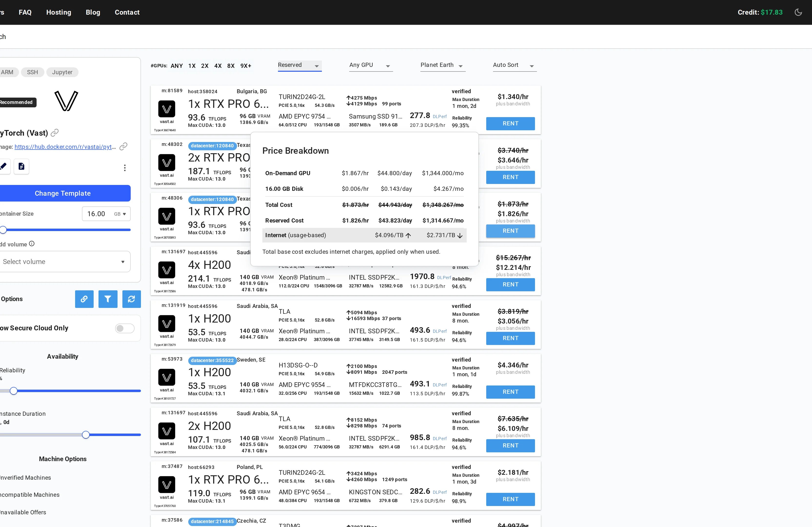Click the datacenter:120840 badge on m:48306
Image resolution: width=812 pixels, height=527 pixels.
coord(212,199)
